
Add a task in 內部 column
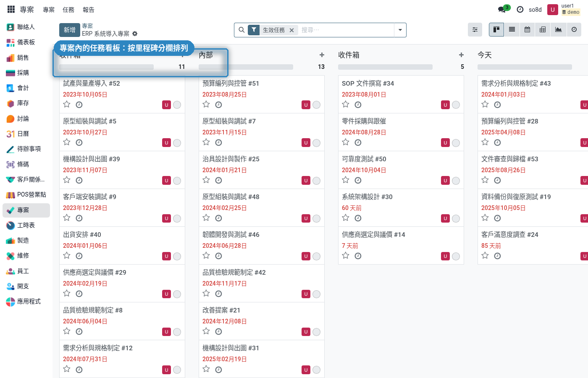pos(322,55)
